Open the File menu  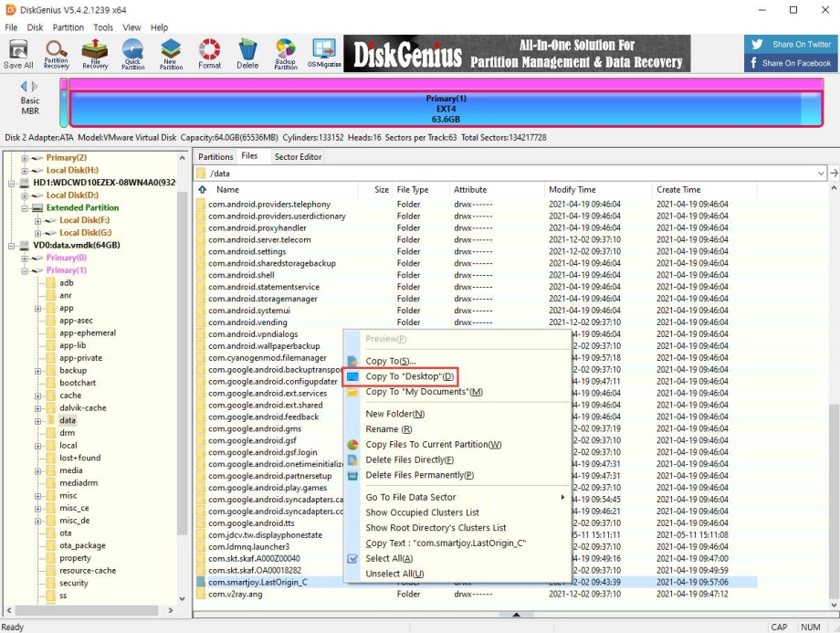coord(11,27)
